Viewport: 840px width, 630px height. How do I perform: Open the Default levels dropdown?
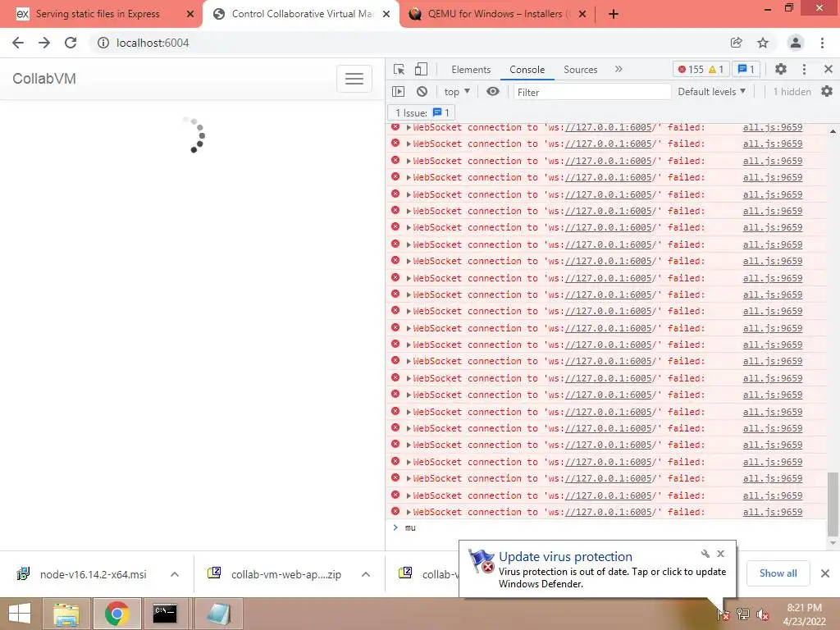[712, 92]
